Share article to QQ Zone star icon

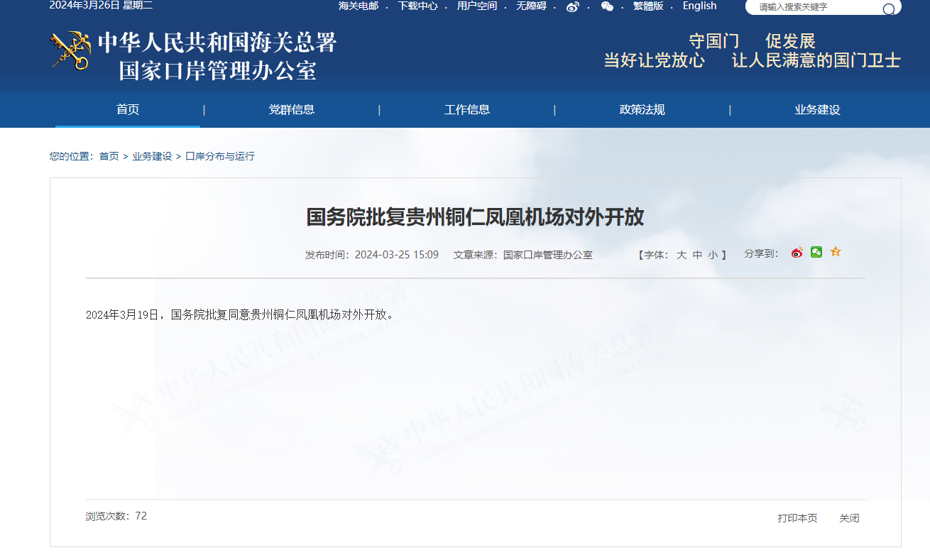[836, 252]
